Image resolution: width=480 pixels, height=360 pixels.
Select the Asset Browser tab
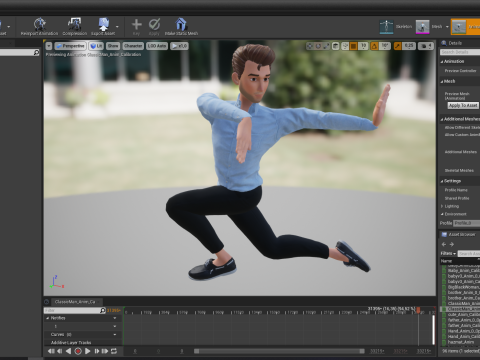458,234
